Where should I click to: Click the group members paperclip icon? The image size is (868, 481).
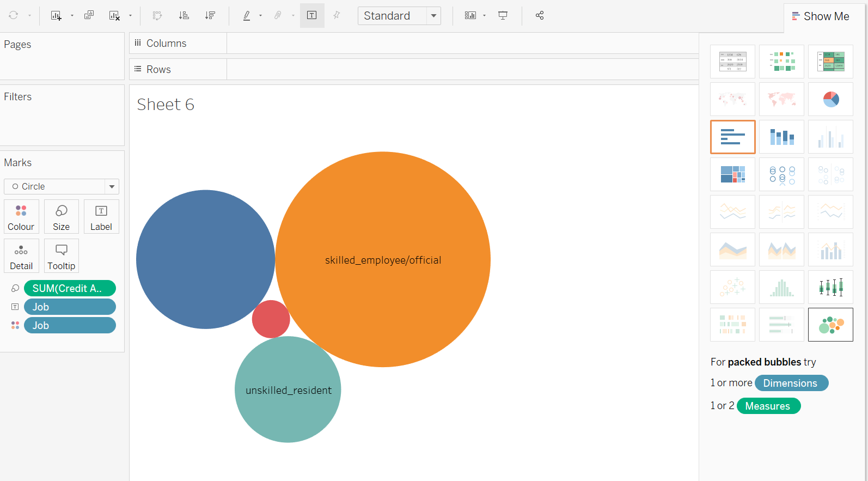pyautogui.click(x=278, y=15)
